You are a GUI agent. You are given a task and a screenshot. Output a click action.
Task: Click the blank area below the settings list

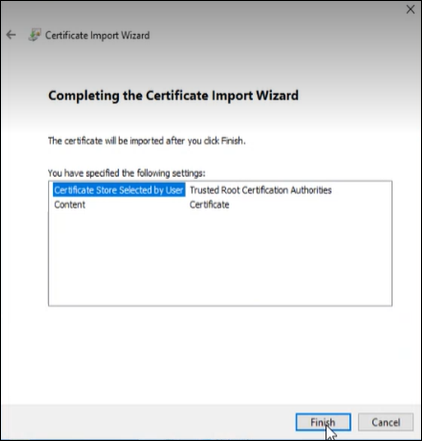220,353
